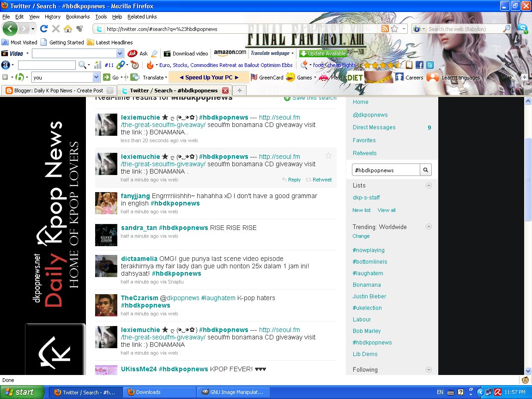Viewport: 532px width, 399px height.
Task: Collapse the Trending Worldwide section arrow
Action: coord(429,226)
